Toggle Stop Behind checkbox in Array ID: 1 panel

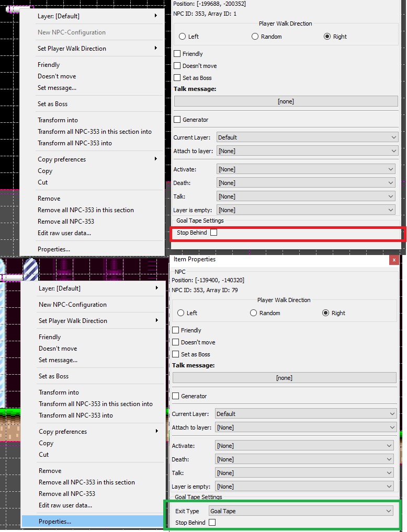213,233
